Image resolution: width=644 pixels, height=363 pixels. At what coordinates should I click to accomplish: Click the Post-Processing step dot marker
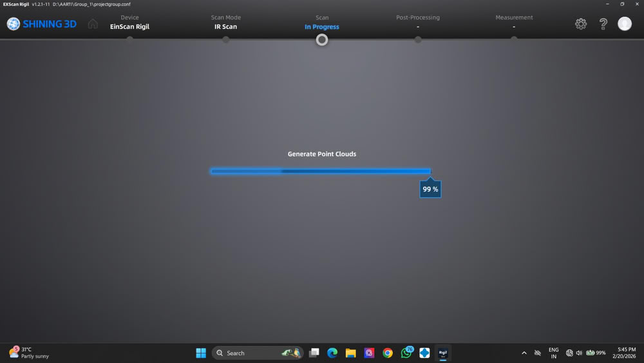(x=418, y=39)
